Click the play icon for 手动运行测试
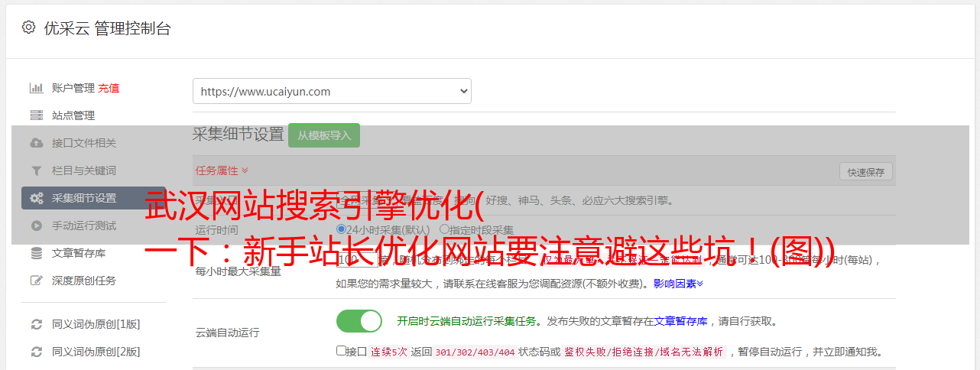Screen dimensions: 980x370 (x=36, y=226)
